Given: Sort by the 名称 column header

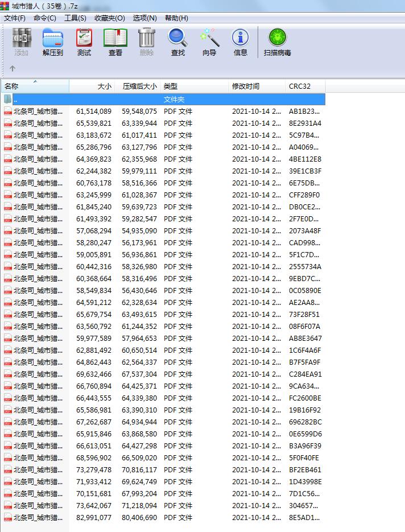Looking at the screenshot, I should click(34, 86).
